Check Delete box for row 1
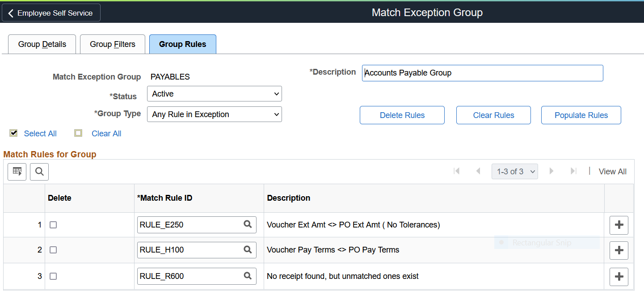 (53, 225)
